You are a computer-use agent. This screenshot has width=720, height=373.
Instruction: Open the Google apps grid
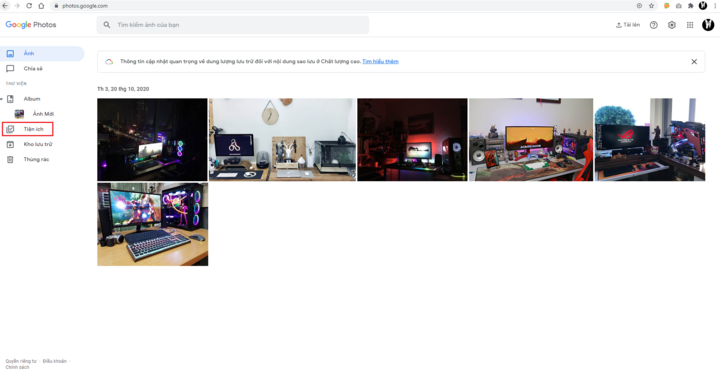click(x=690, y=25)
